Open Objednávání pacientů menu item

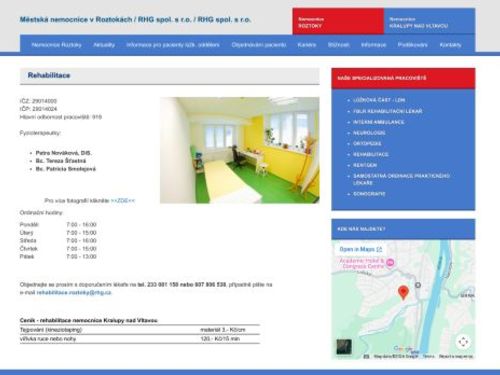pos(259,45)
